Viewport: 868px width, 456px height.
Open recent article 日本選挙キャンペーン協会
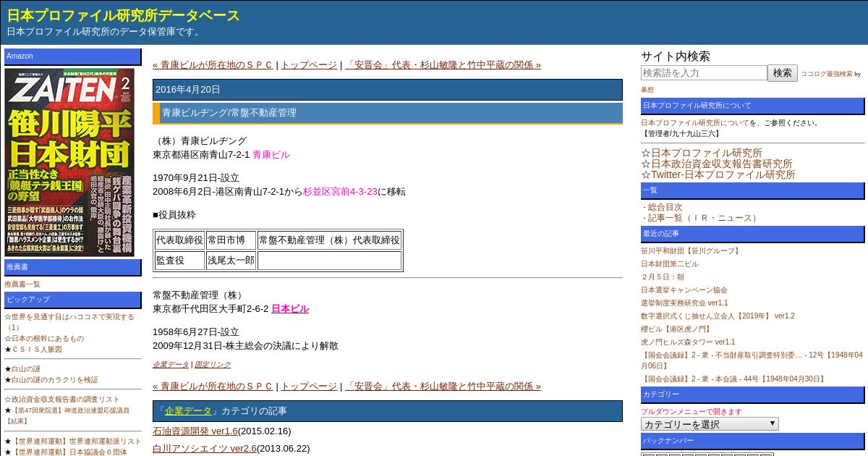684,290
